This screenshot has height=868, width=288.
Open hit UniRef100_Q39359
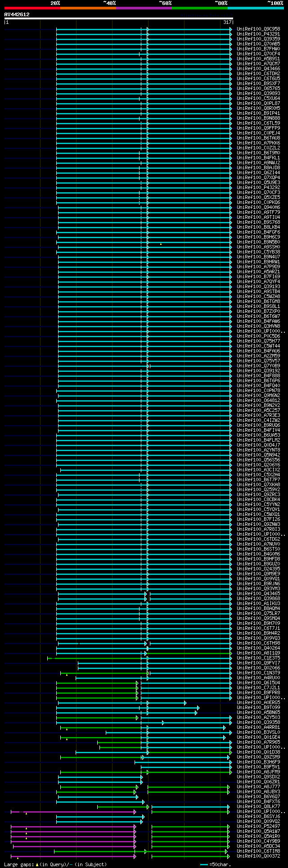258,39
